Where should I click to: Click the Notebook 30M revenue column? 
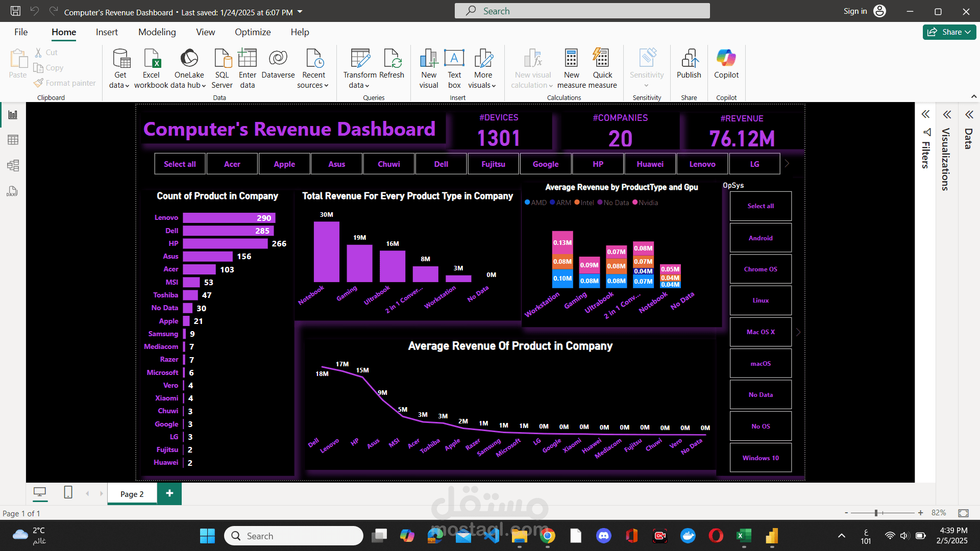click(x=327, y=252)
